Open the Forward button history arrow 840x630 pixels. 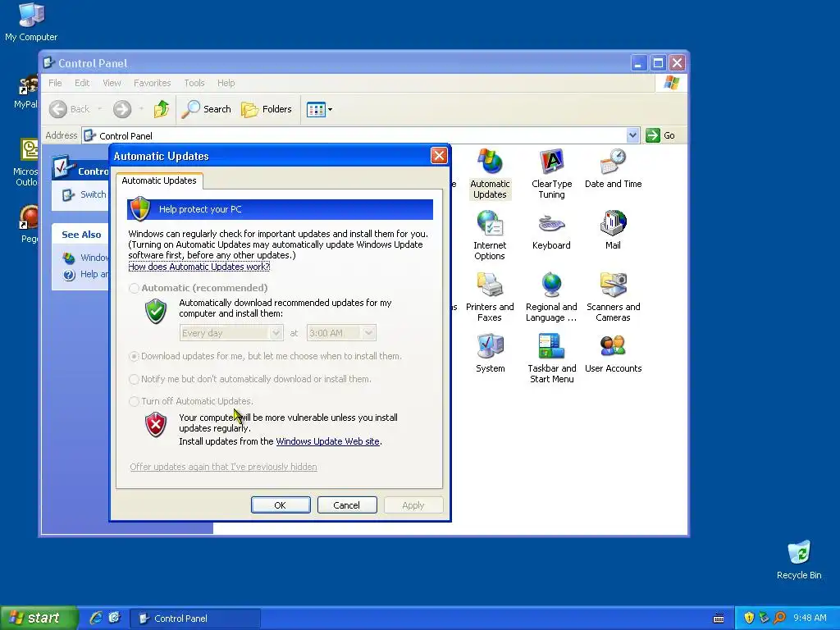(141, 109)
